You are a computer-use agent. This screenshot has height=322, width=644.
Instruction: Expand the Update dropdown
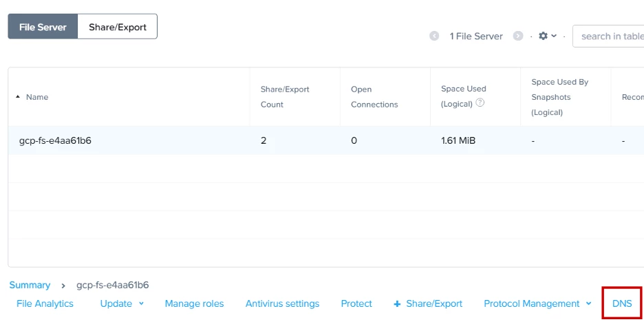pos(122,304)
